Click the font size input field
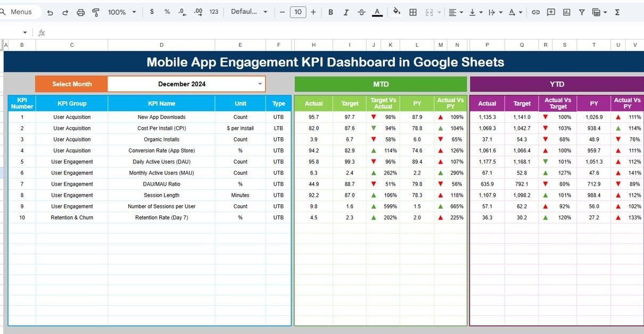644x334 pixels. 298,12
